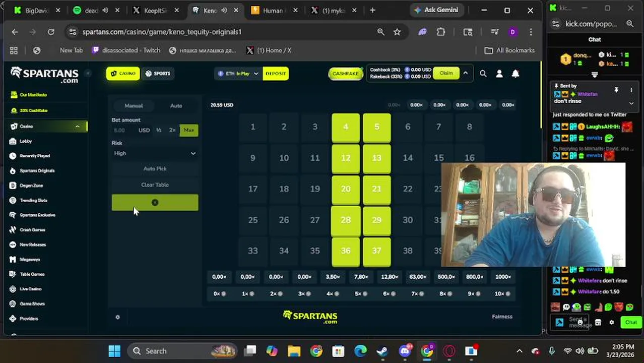The image size is (644, 363).
Task: Open Steam from the taskbar
Action: pos(382,351)
